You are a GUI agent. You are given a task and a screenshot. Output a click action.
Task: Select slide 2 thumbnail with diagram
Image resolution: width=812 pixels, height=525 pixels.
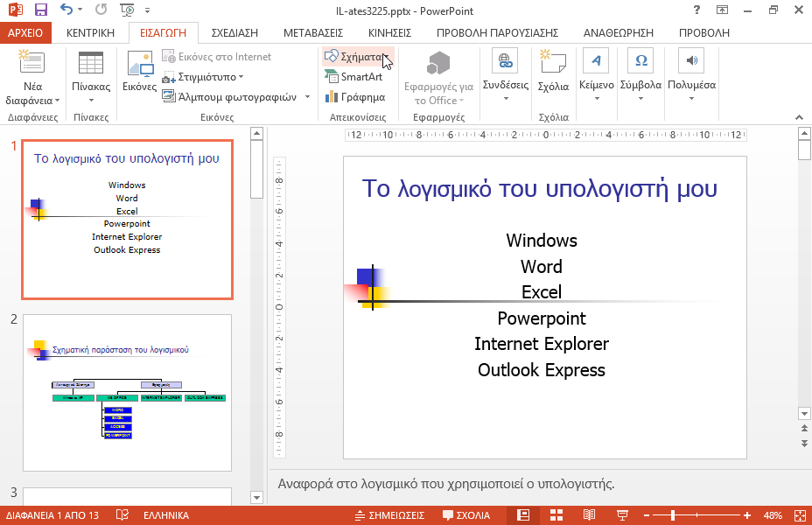pos(128,393)
